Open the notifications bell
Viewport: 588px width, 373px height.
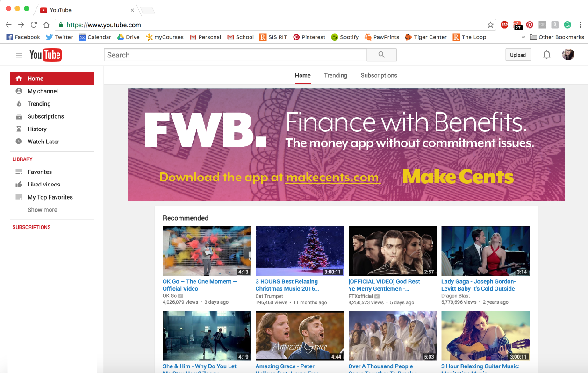click(x=546, y=55)
